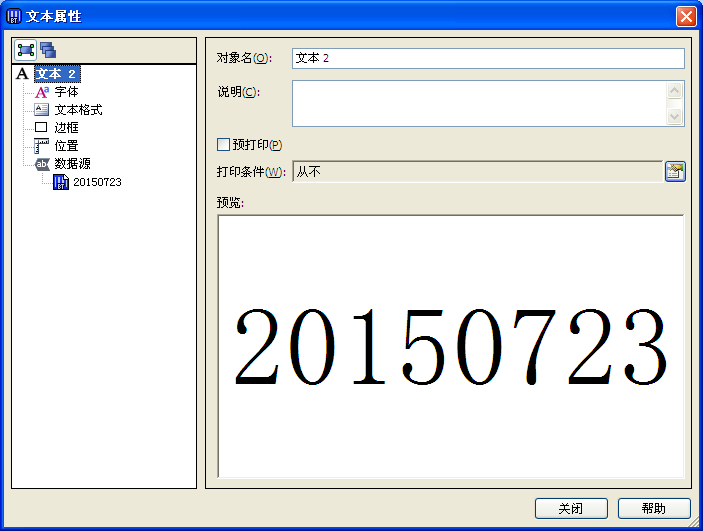Click the 文本格式 text format icon
The image size is (703, 531).
[41, 110]
